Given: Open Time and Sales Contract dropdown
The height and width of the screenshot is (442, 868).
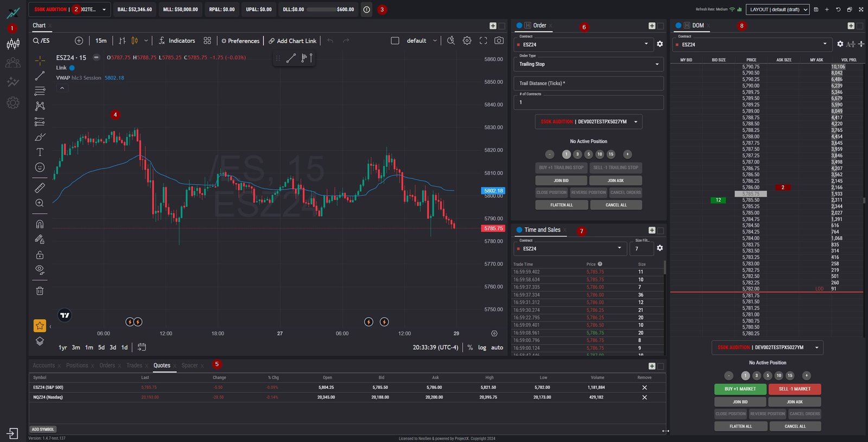Looking at the screenshot, I should click(570, 248).
